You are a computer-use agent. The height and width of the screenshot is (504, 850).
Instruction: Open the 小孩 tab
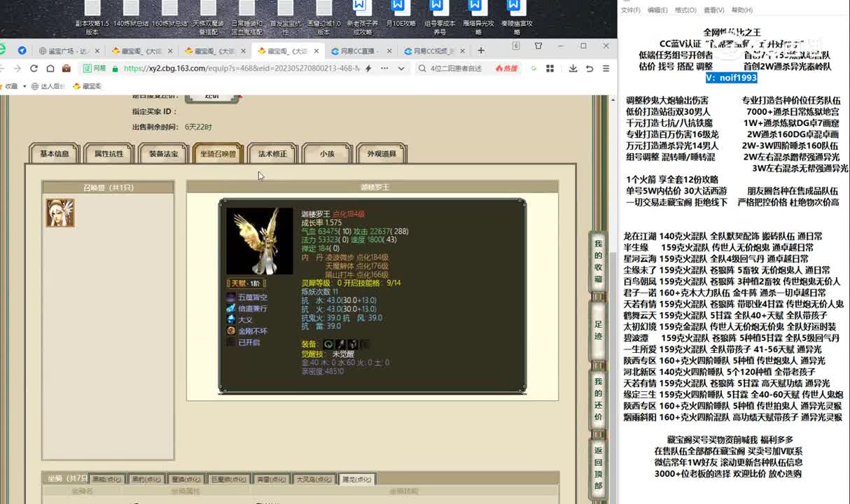327,154
